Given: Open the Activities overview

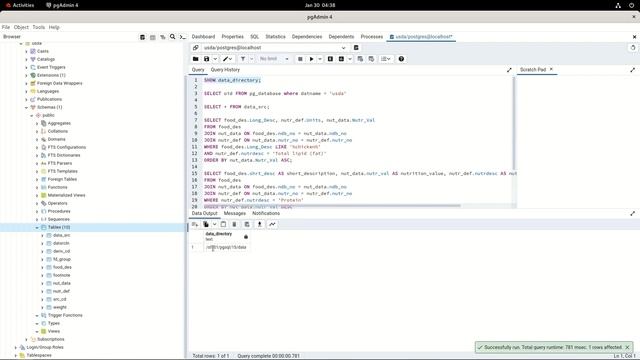Looking at the screenshot, I should tap(20, 5).
